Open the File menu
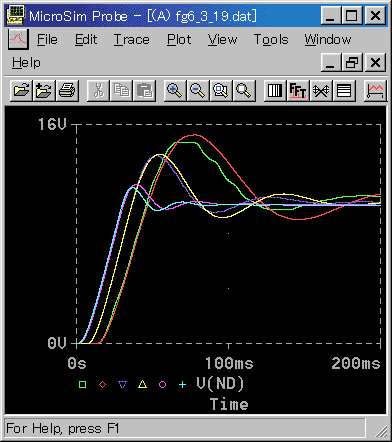The width and height of the screenshot is (392, 442). pos(47,40)
